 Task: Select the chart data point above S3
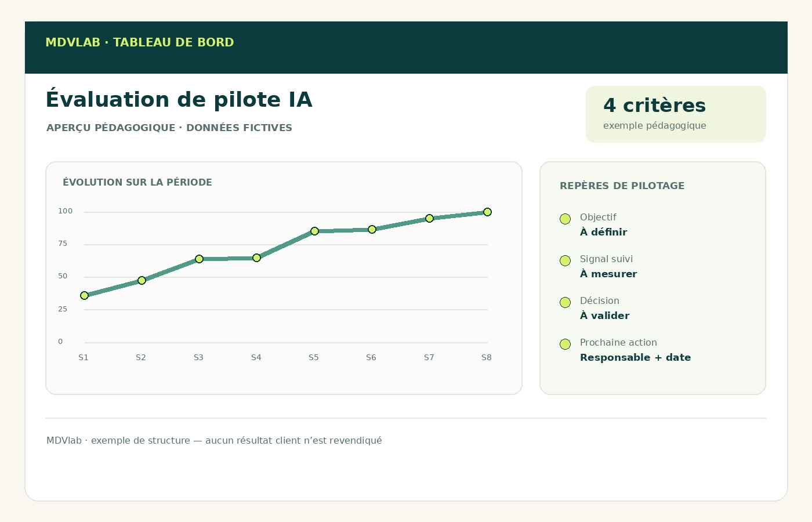pyautogui.click(x=199, y=259)
